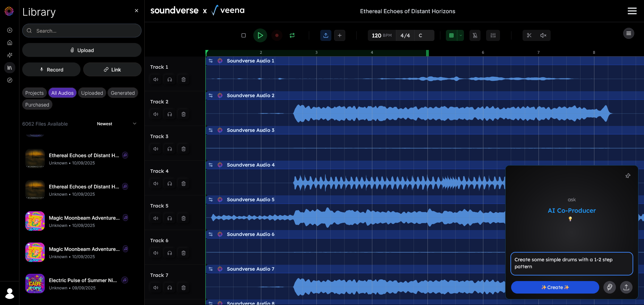This screenshot has width=644, height=305.
Task: Click the Upload button in Library
Action: [82, 50]
